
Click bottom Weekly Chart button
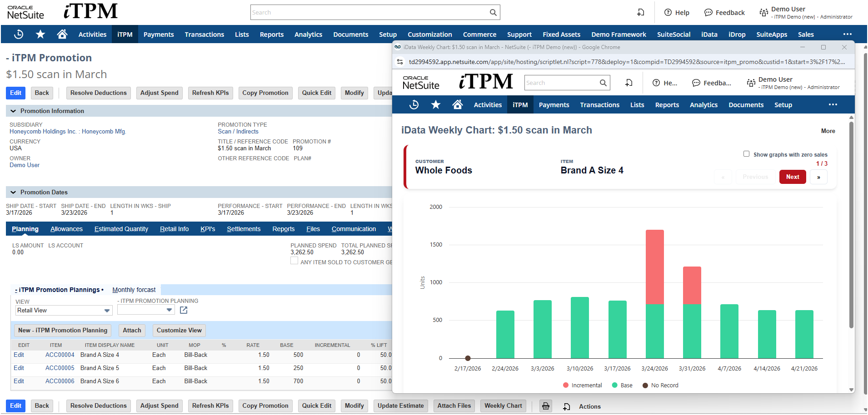(x=503, y=405)
